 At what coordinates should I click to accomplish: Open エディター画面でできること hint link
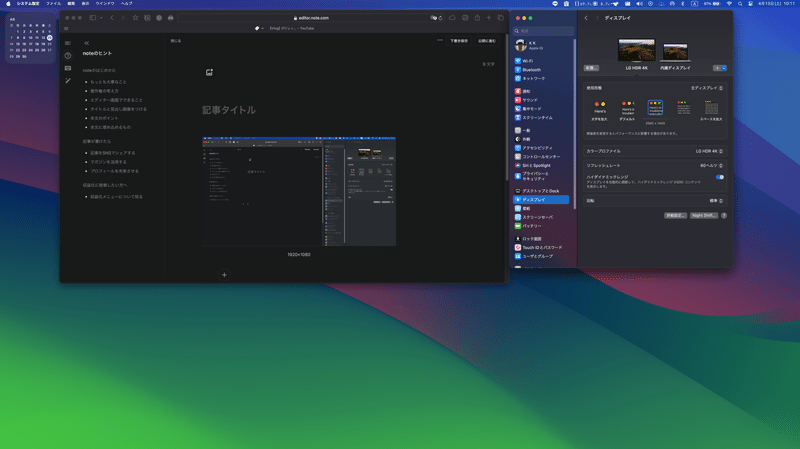click(x=116, y=100)
